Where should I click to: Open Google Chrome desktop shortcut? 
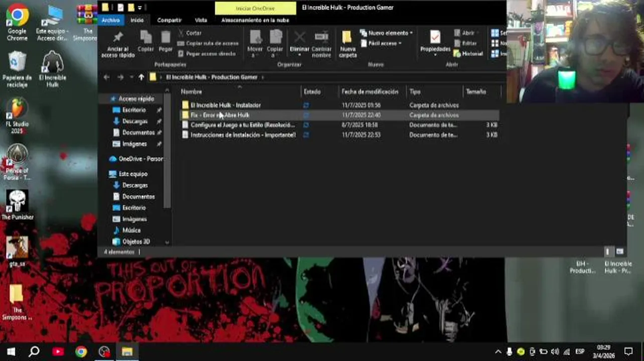17,23
